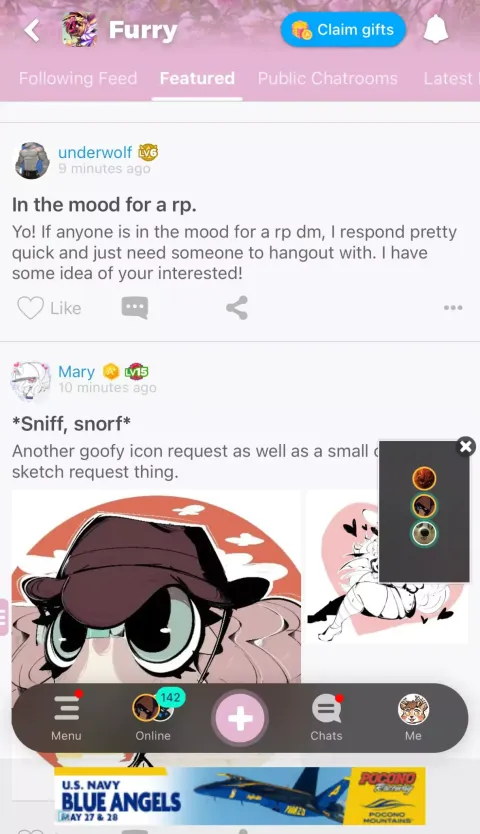Screen dimensions: 480x834
Task: Share underwolf's post
Action: 237,307
